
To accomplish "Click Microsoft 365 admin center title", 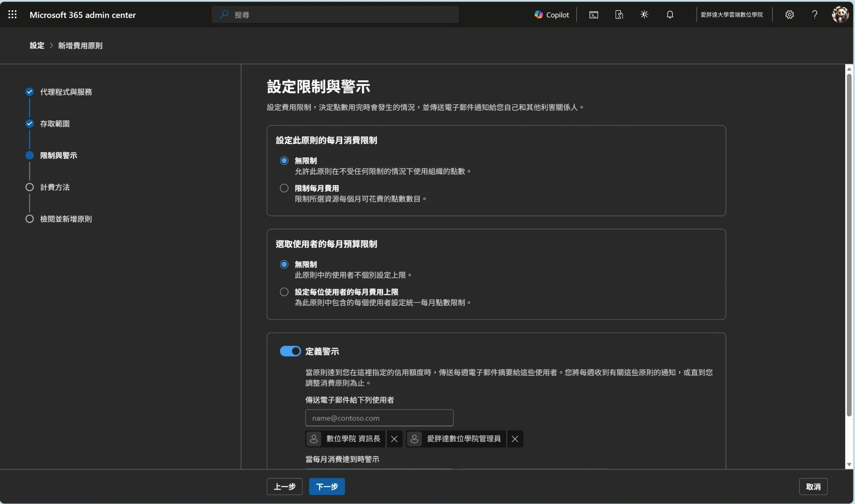I will click(x=83, y=15).
